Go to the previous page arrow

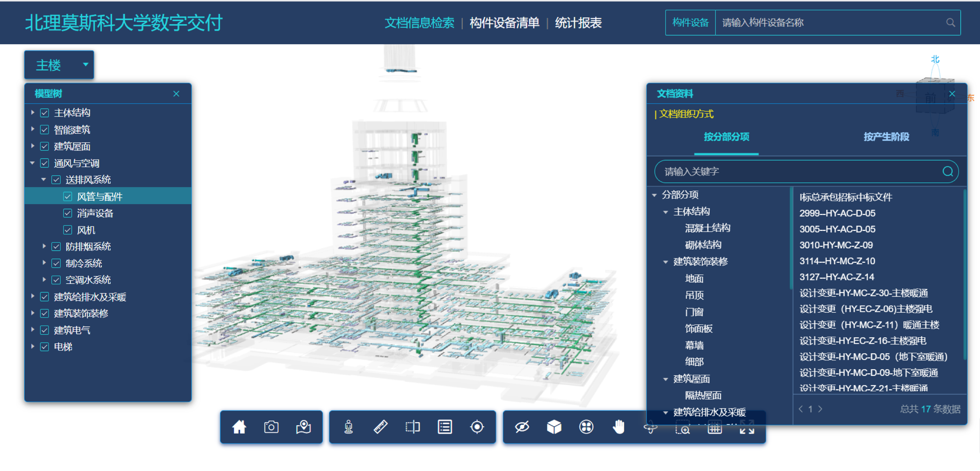pyautogui.click(x=801, y=409)
